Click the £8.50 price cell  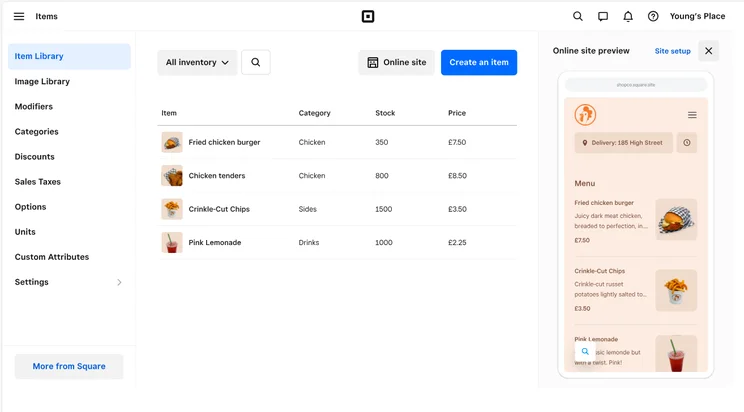click(457, 176)
